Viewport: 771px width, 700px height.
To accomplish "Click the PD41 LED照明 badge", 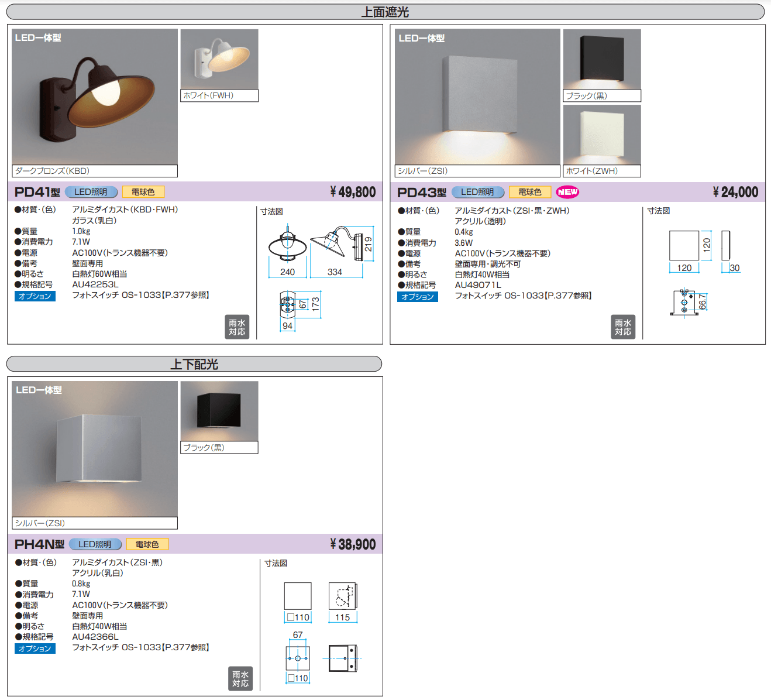I will [x=91, y=192].
